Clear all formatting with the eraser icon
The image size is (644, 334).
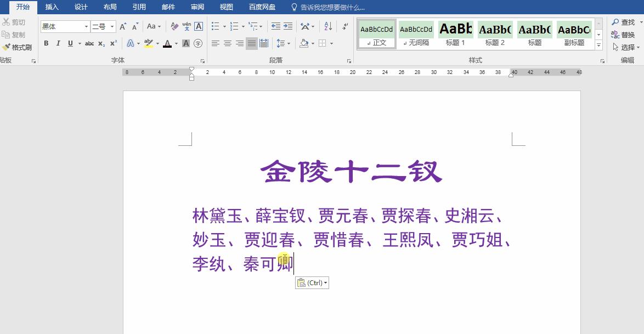pos(174,26)
